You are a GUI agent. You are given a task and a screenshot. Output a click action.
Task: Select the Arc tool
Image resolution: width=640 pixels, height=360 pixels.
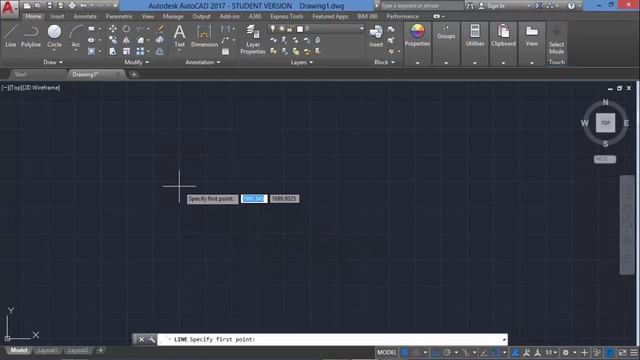(76, 36)
